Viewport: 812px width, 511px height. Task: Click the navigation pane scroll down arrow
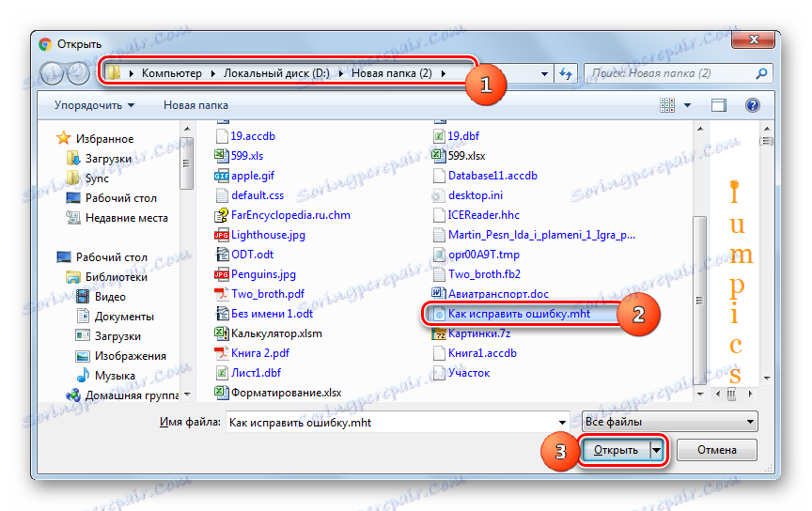click(187, 395)
